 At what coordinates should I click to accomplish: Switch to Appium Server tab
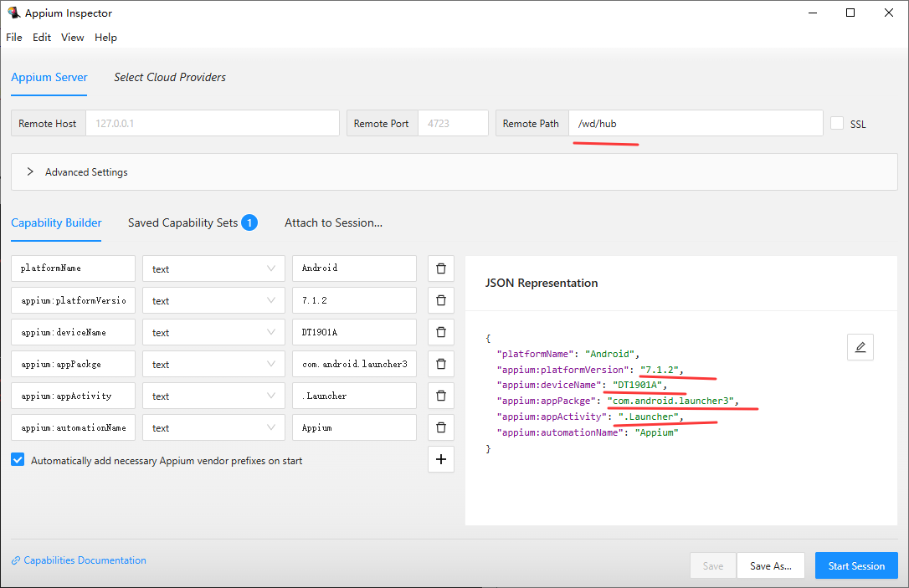(x=49, y=77)
